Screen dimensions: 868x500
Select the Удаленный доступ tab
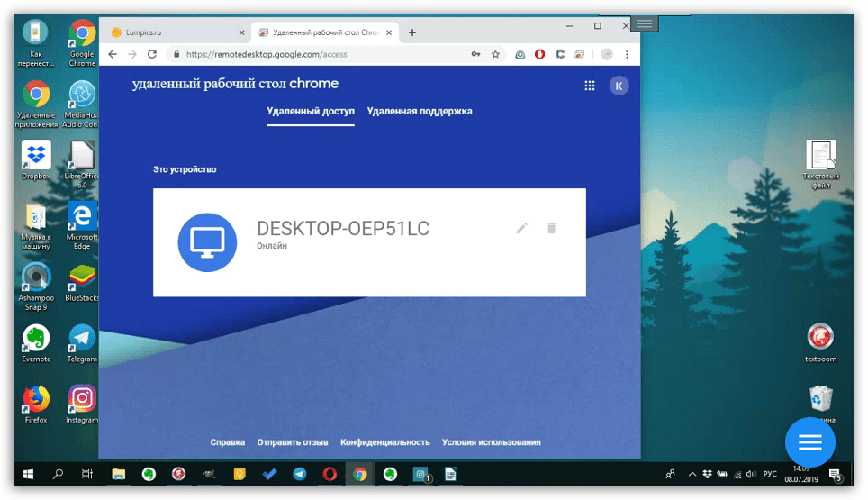311,112
